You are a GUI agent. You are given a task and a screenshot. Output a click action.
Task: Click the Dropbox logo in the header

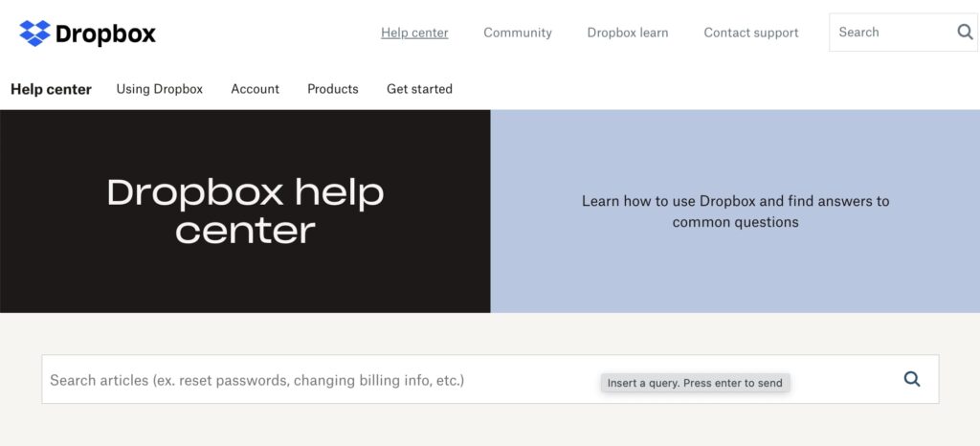pos(87,33)
